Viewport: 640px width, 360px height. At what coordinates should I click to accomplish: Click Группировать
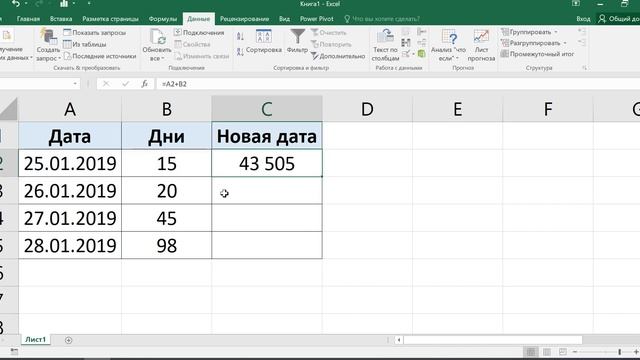pyautogui.click(x=526, y=32)
